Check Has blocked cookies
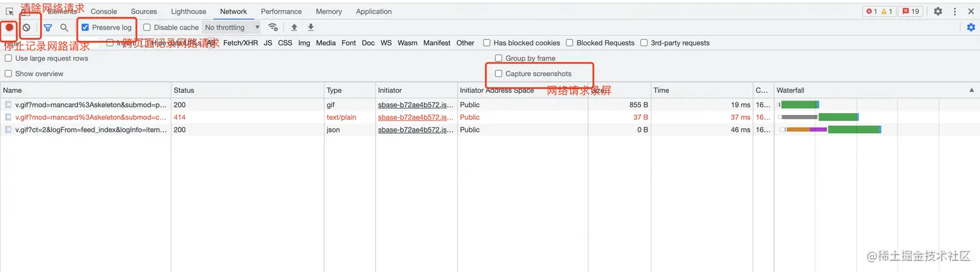The height and width of the screenshot is (272, 980). [x=487, y=43]
